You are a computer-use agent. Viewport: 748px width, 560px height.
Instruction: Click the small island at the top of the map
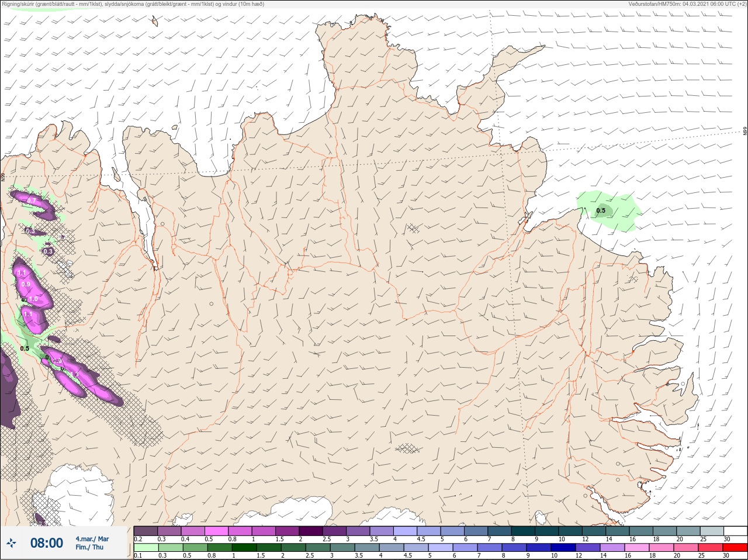[155, 22]
